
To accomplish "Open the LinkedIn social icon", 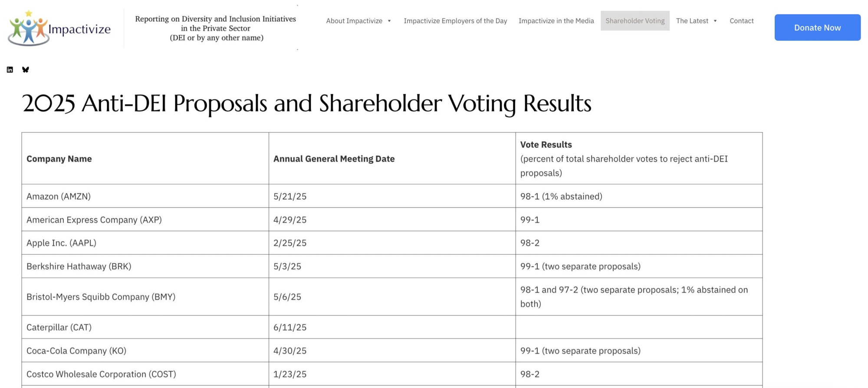I will [x=10, y=70].
